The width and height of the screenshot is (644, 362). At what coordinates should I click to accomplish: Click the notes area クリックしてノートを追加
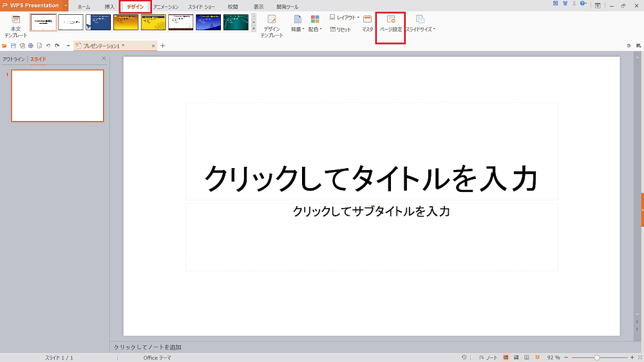147,347
